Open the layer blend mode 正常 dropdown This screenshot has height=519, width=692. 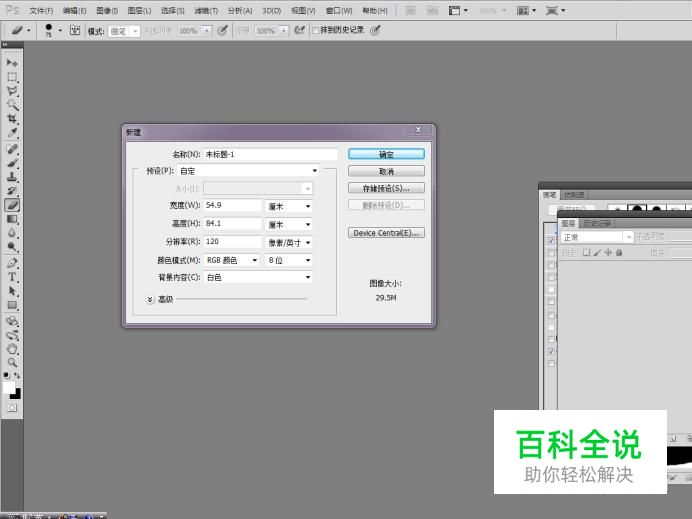[x=597, y=237]
